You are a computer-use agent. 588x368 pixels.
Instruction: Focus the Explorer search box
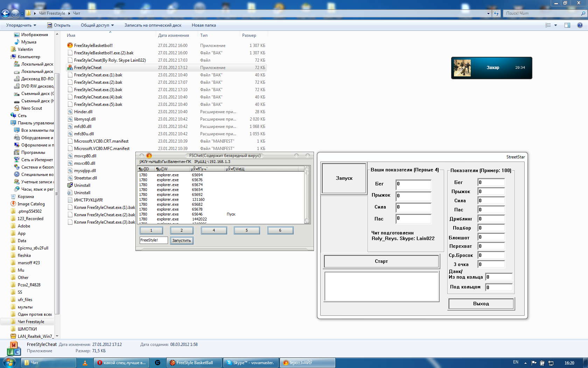[x=542, y=13]
